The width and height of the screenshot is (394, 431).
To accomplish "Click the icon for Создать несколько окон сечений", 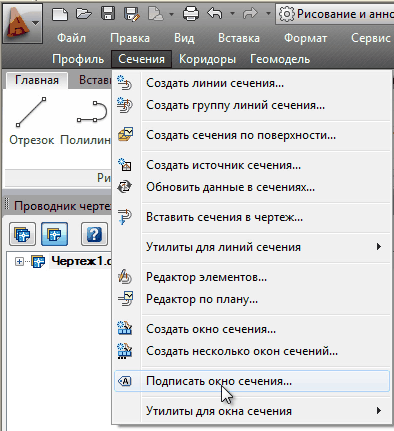I will 125,351.
